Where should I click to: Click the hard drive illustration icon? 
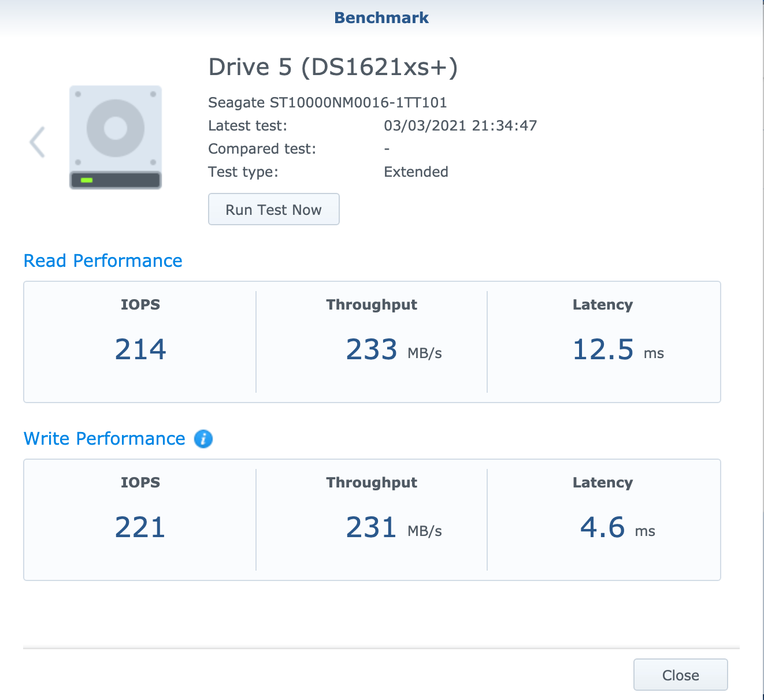tap(116, 137)
